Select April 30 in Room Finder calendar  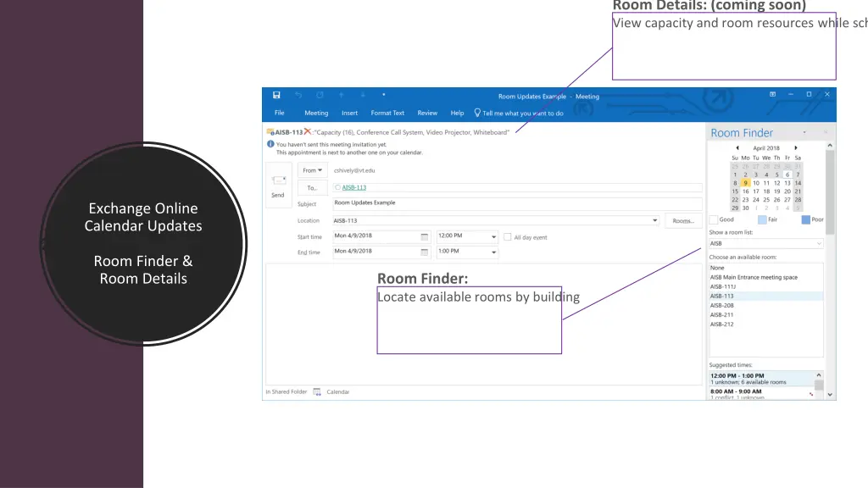(x=745, y=208)
